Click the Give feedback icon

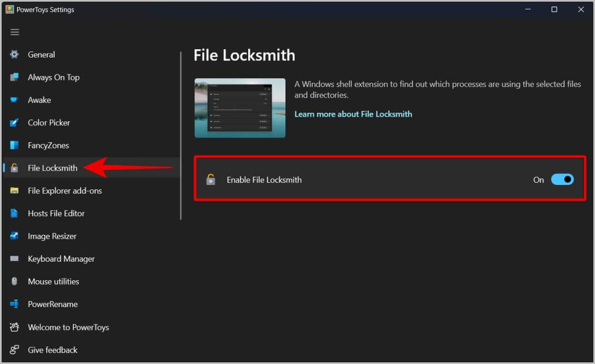point(14,350)
